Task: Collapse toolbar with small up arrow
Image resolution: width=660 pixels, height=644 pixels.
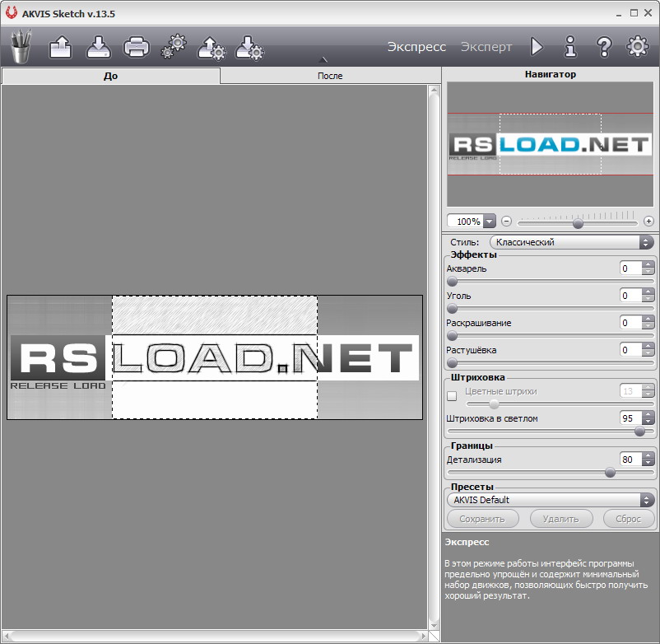Action: pyautogui.click(x=323, y=59)
